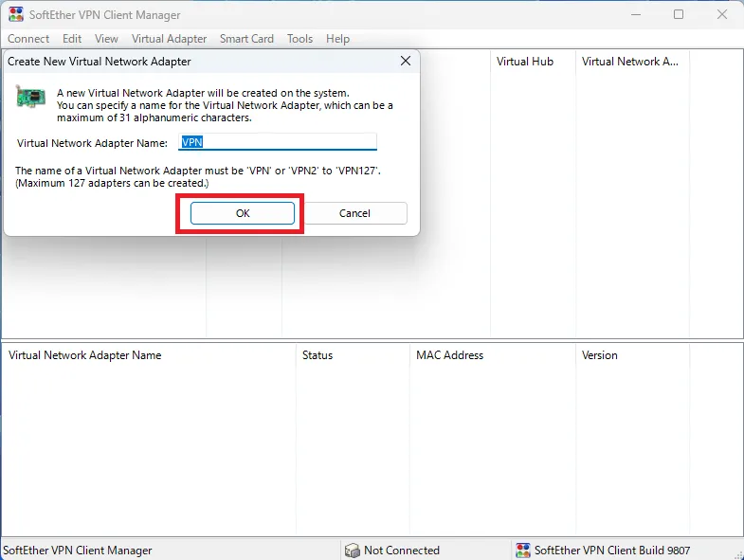Screen dimensions: 744x560
Task: Close the Create New Virtual Network Adapter dialog
Action: (406, 61)
